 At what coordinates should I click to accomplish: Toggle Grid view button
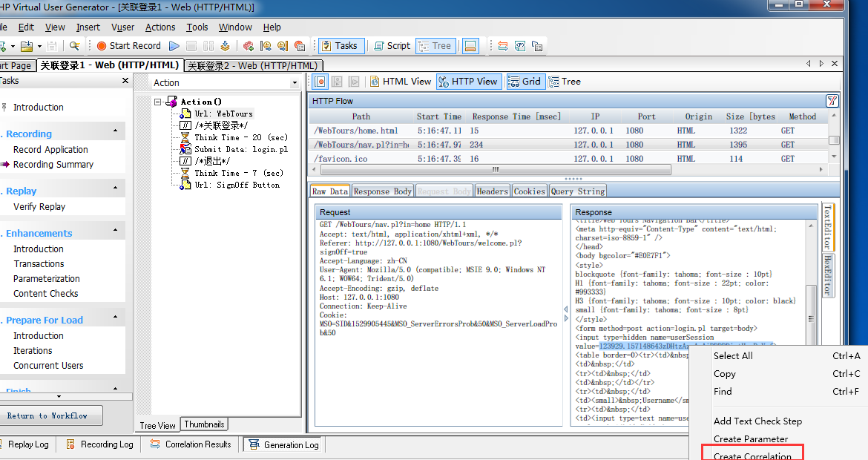[525, 82]
